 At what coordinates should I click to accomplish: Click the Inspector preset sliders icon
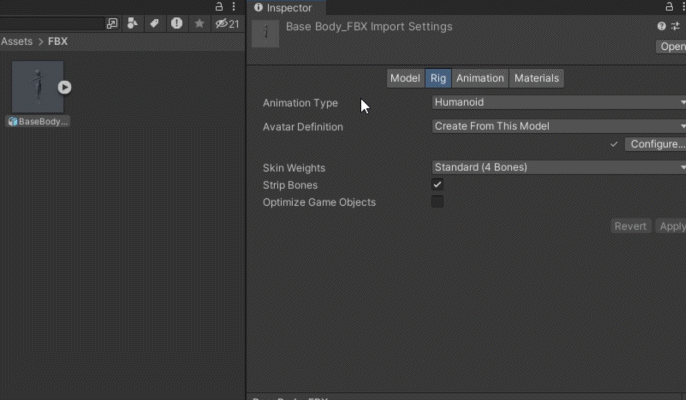[x=676, y=27]
